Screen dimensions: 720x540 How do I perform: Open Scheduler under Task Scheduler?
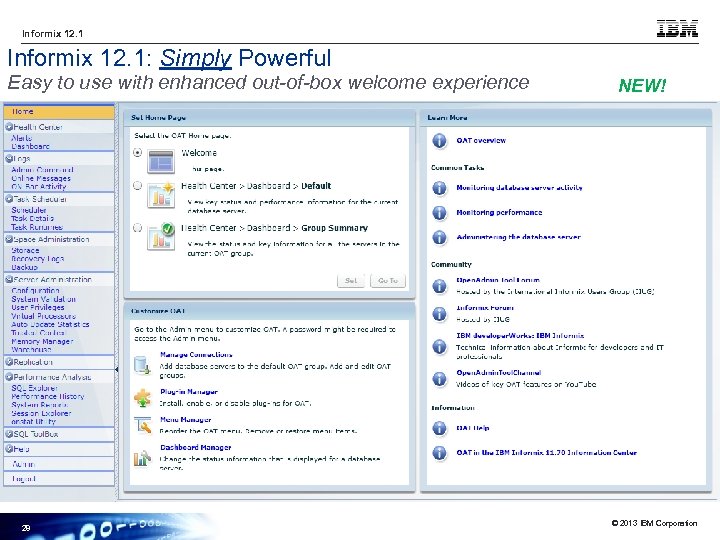click(x=28, y=210)
